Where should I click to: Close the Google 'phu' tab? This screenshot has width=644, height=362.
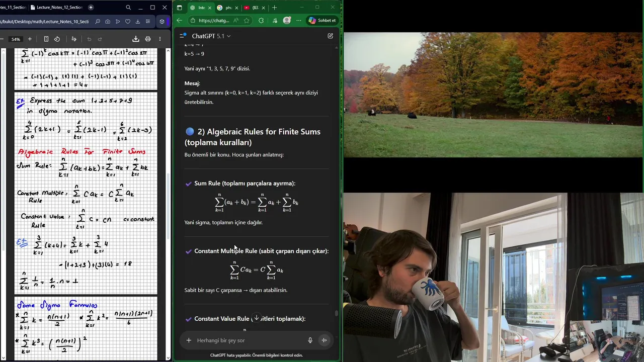pyautogui.click(x=237, y=8)
